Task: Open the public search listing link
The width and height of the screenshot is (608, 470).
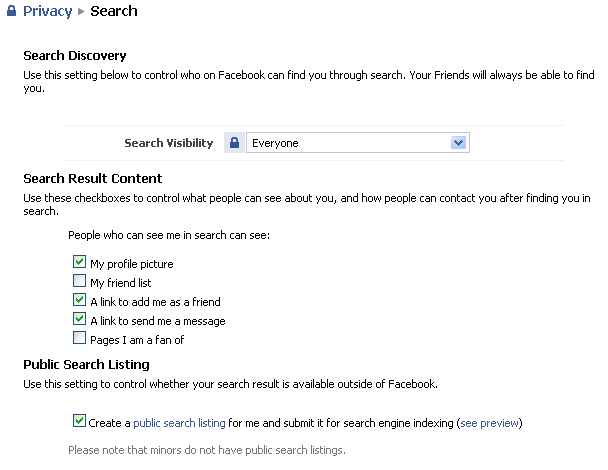Action: coord(179,423)
